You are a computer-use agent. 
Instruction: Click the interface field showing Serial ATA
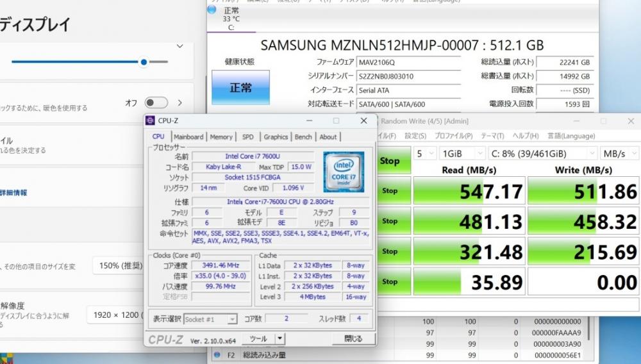click(408, 90)
